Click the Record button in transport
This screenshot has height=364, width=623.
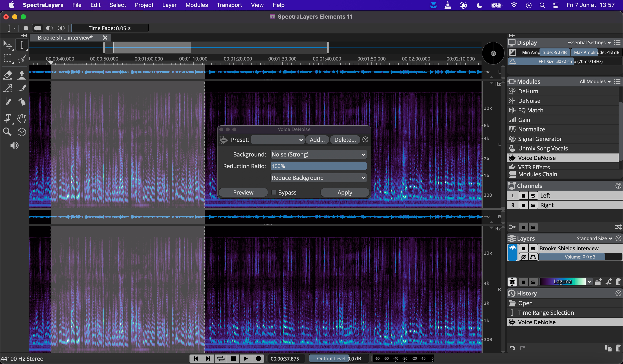258,359
